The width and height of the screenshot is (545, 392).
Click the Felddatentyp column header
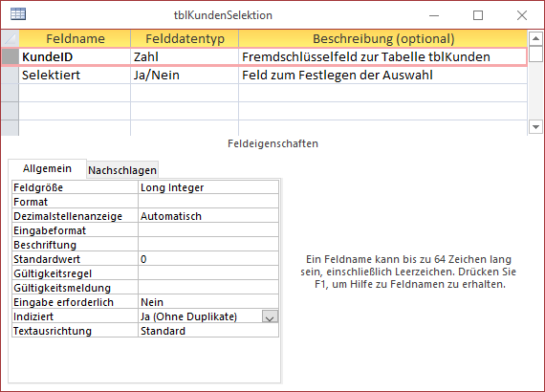(185, 38)
